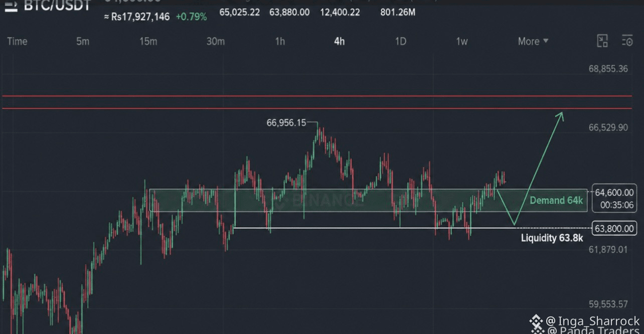The image size is (644, 334).
Task: Switch to the 30m interval
Action: (216, 41)
